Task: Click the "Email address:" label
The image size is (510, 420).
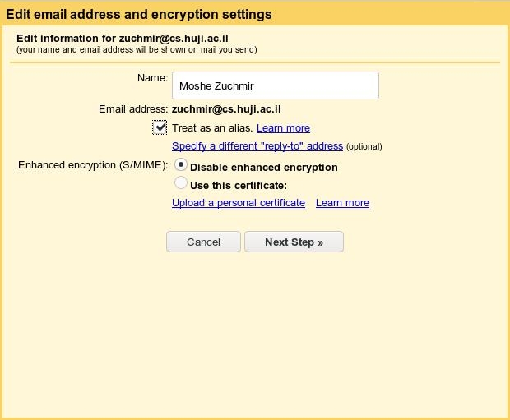Action: click(133, 108)
